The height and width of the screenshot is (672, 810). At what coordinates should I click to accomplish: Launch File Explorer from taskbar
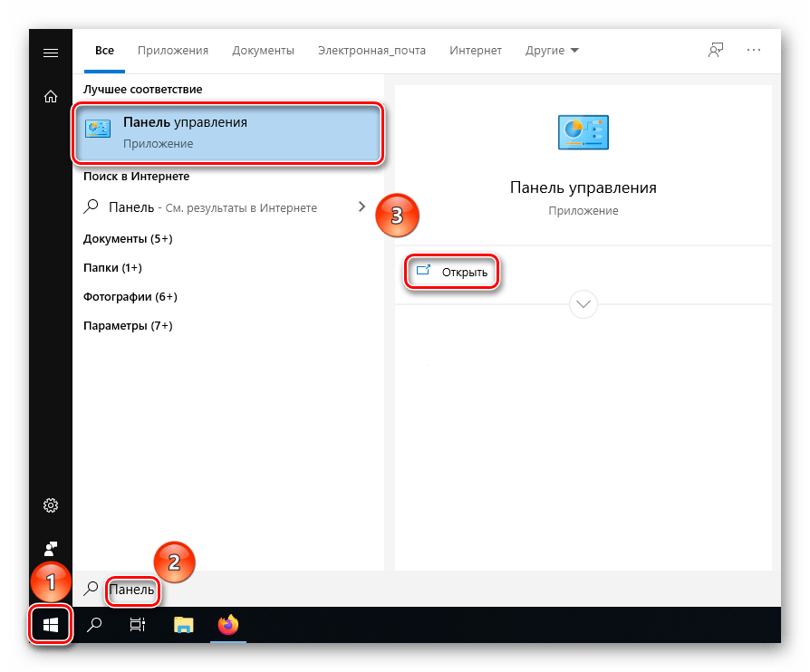(184, 624)
